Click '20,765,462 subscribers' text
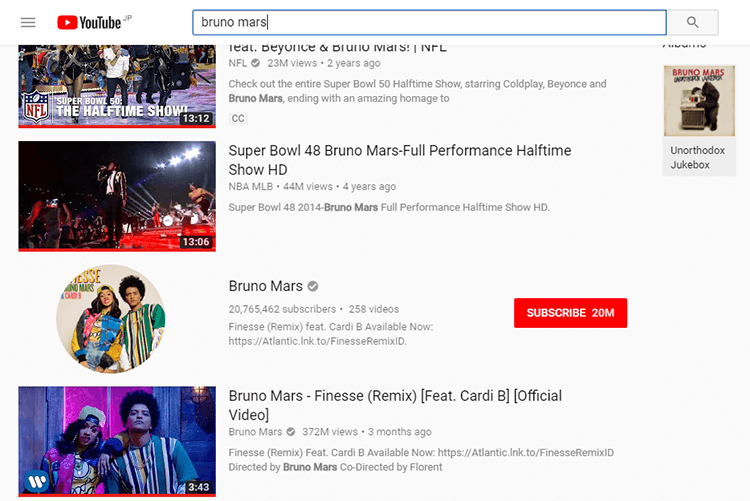The width and height of the screenshot is (750, 501). pos(282,309)
